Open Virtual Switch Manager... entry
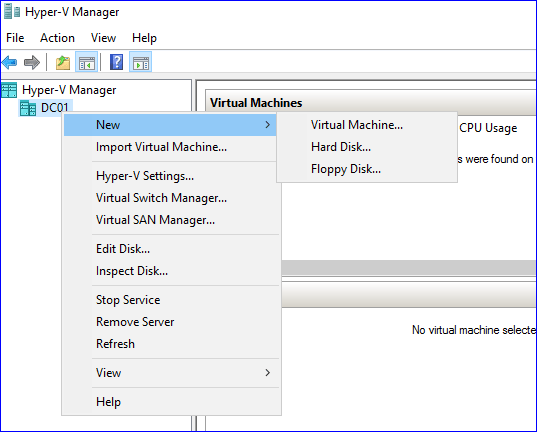Screen dimensions: 537x432 (171, 198)
